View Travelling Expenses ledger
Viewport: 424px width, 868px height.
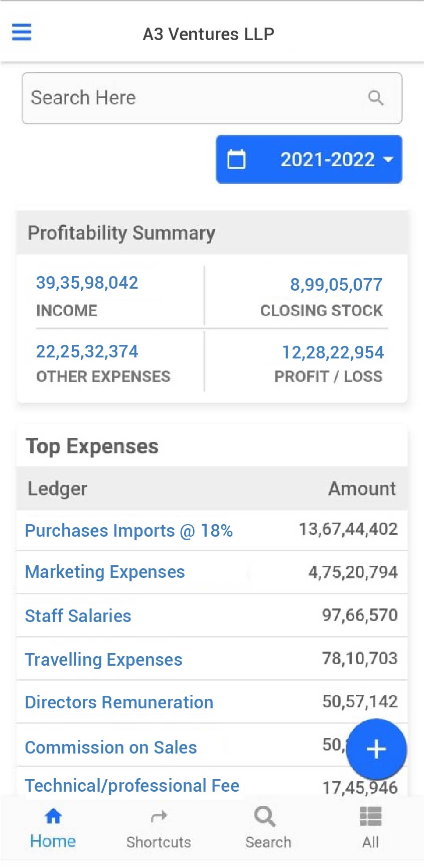[104, 660]
